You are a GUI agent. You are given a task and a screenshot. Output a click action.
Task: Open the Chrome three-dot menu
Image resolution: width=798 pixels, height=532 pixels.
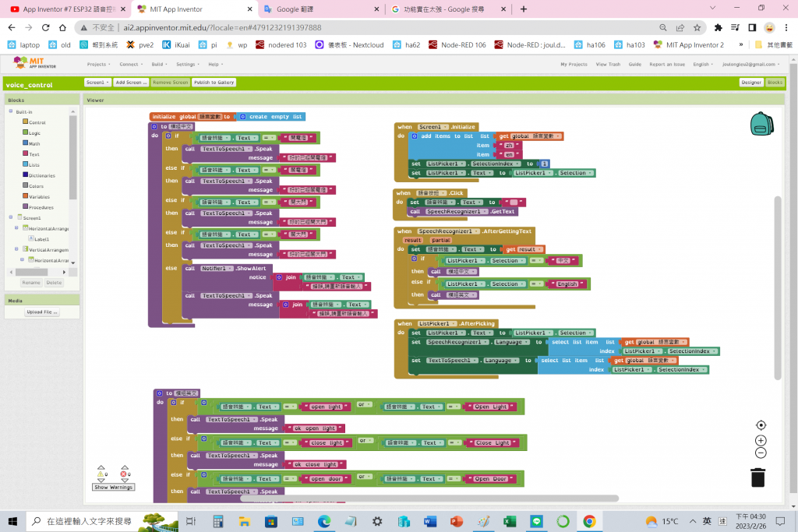[x=786, y=27]
